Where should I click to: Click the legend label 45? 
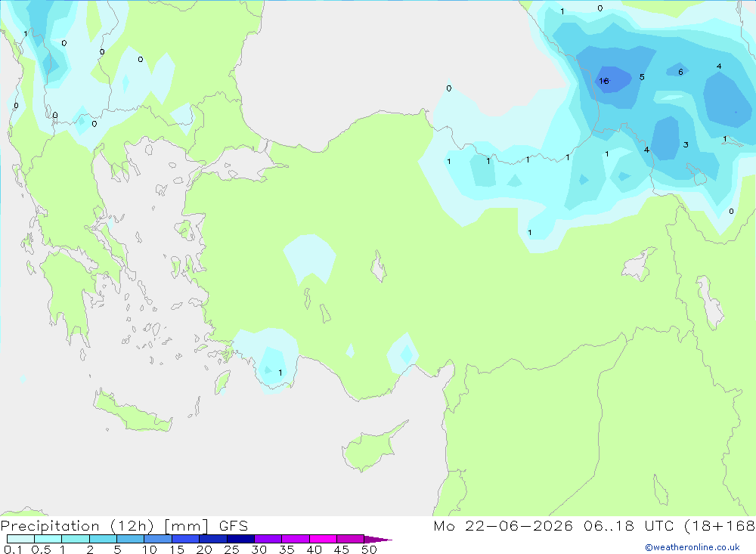point(342,549)
